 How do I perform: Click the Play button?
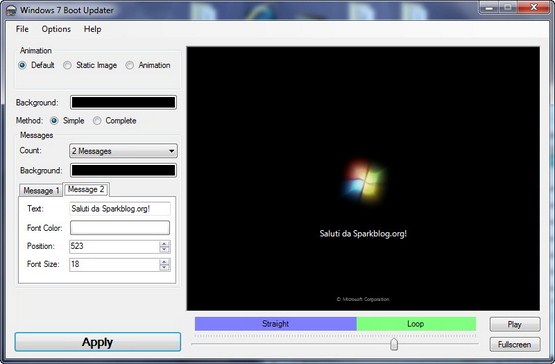pyautogui.click(x=515, y=324)
